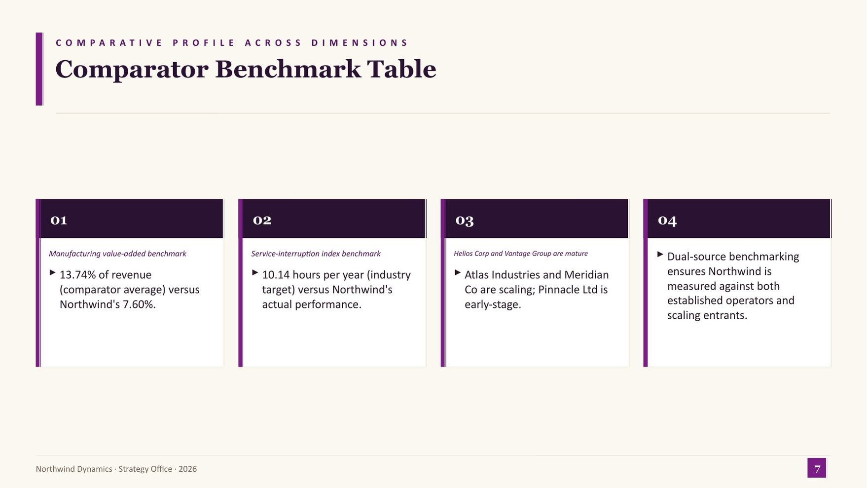Click the arrow bullet before Dual-source benchmarking
Image resolution: width=868 pixels, height=488 pixels.
click(661, 255)
